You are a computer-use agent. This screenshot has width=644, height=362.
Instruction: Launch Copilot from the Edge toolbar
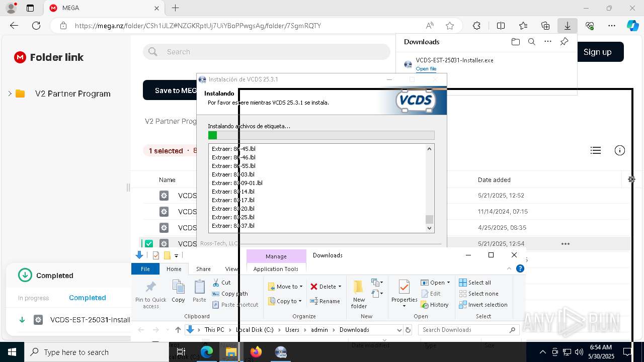click(632, 26)
